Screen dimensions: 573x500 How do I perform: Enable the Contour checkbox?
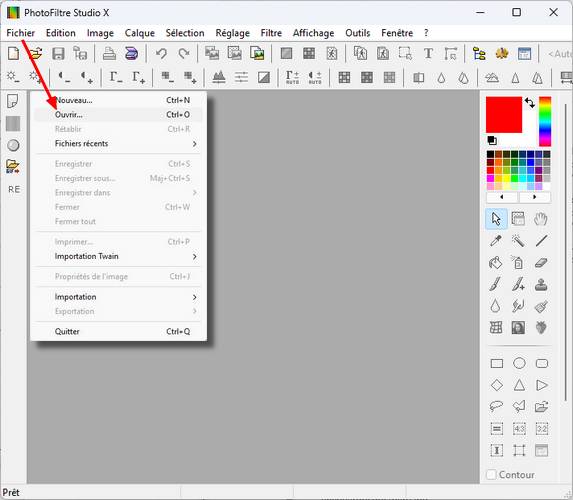click(x=492, y=474)
